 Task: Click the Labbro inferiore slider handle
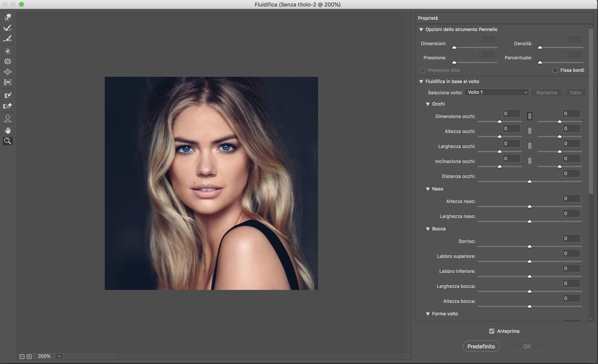point(529,276)
